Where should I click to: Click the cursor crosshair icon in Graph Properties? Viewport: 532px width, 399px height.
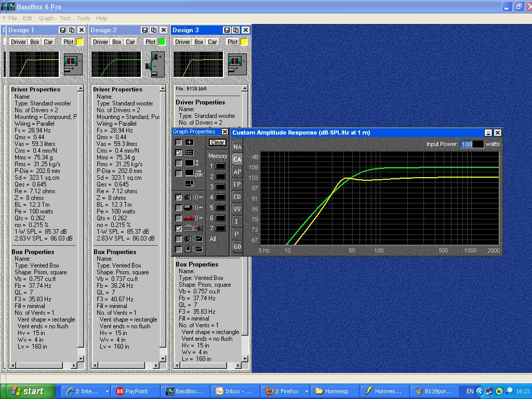point(189,142)
